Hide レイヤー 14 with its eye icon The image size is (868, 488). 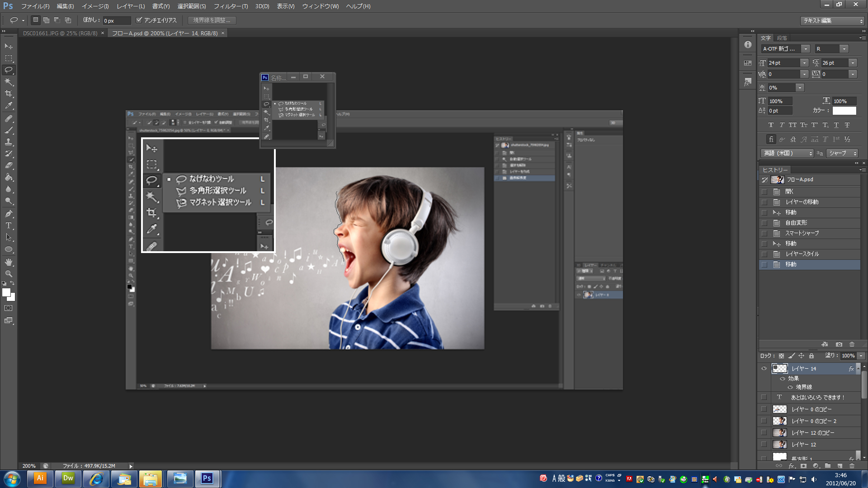pyautogui.click(x=764, y=369)
